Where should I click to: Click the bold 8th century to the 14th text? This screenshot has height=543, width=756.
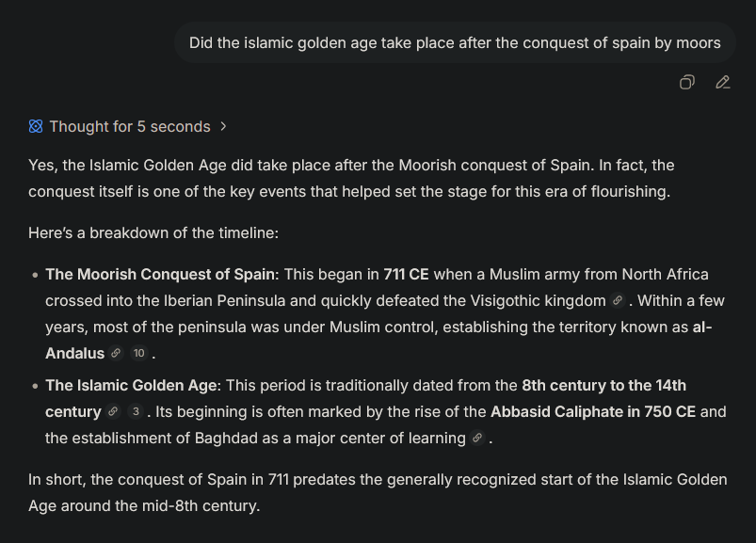[603, 386]
